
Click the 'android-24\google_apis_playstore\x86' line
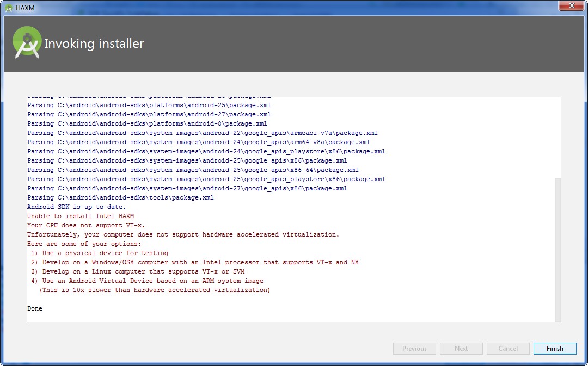(x=206, y=151)
